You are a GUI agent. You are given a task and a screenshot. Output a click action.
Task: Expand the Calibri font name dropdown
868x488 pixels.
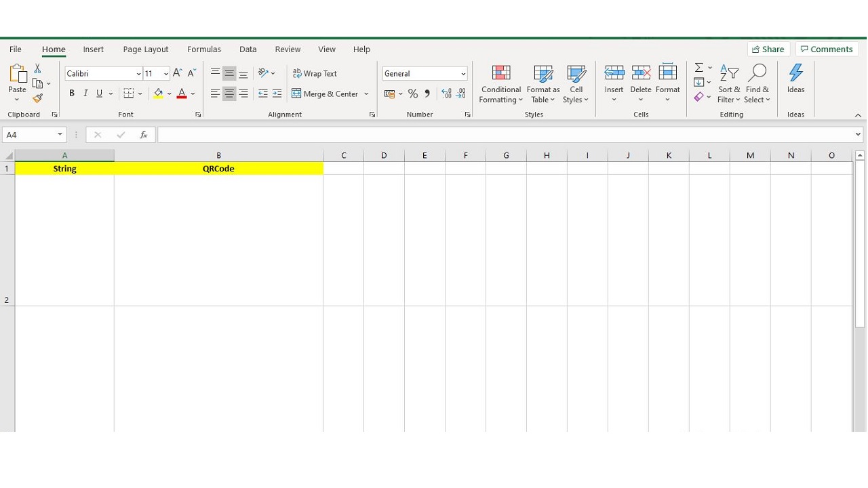point(138,74)
